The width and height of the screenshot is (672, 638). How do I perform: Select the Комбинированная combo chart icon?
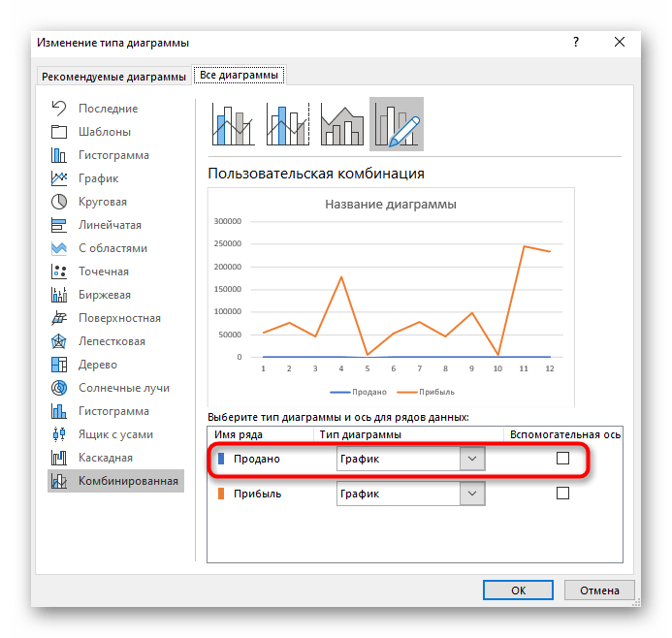tap(59, 481)
